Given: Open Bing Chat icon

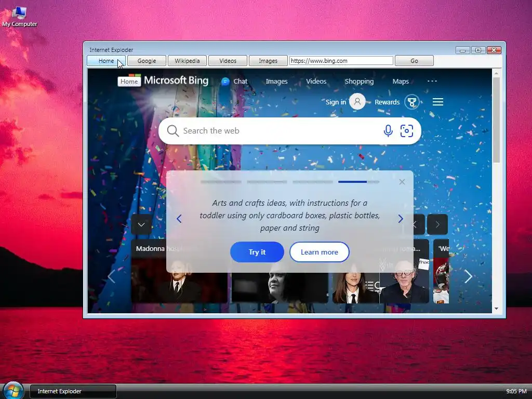Looking at the screenshot, I should pyautogui.click(x=225, y=82).
